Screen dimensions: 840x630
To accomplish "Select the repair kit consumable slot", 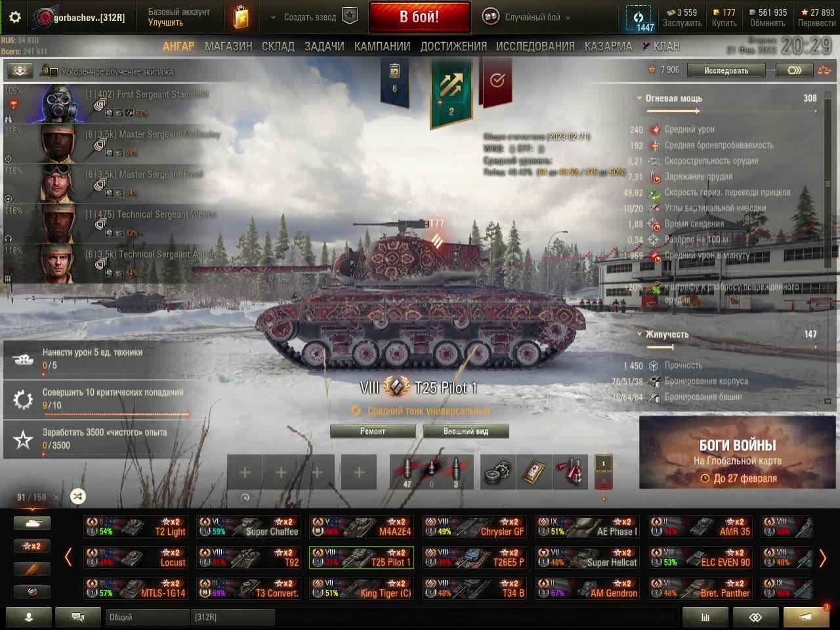I will pos(498,472).
